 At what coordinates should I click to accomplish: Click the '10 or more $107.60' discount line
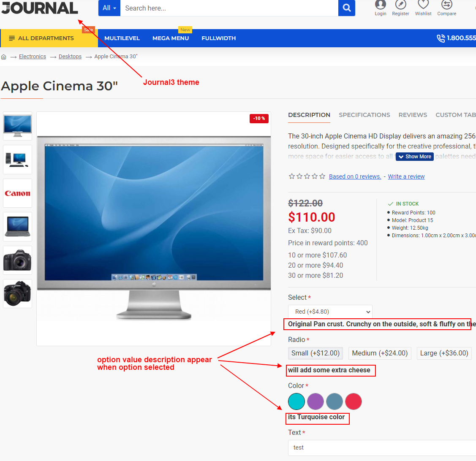317,255
